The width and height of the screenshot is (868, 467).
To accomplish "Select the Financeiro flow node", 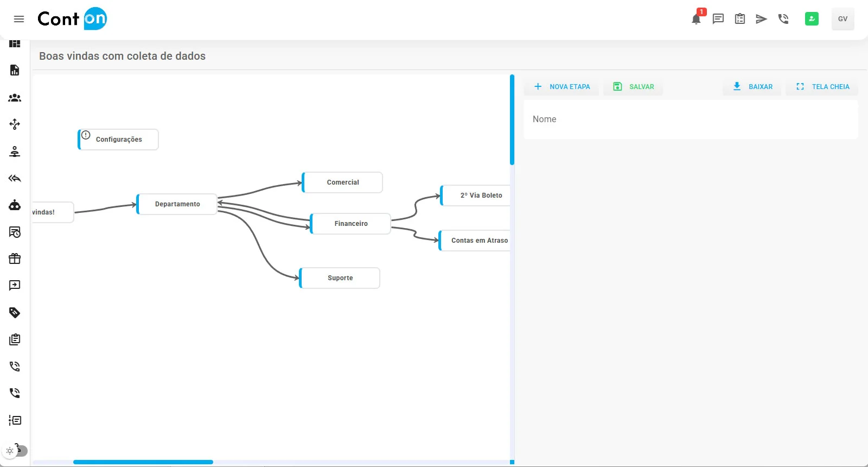I will (351, 224).
